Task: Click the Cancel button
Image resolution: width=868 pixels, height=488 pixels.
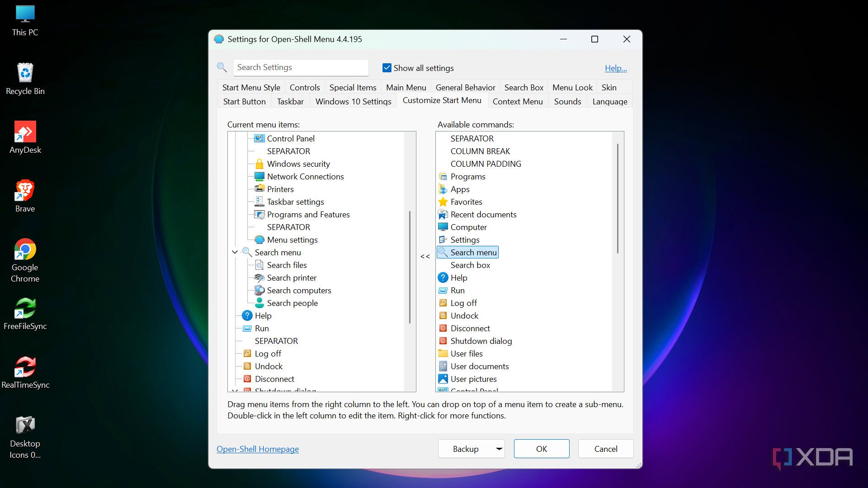Action: (x=606, y=449)
